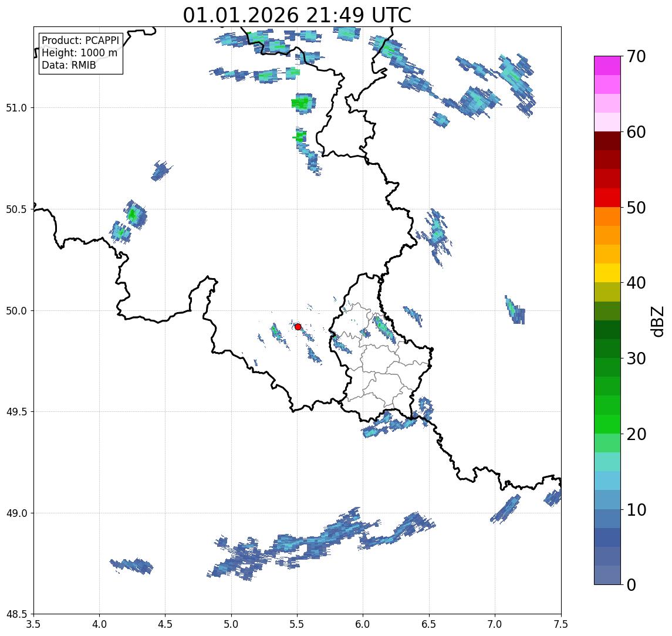Pick the dark red colorbar segment below 60
The image size is (672, 636).
click(x=607, y=141)
